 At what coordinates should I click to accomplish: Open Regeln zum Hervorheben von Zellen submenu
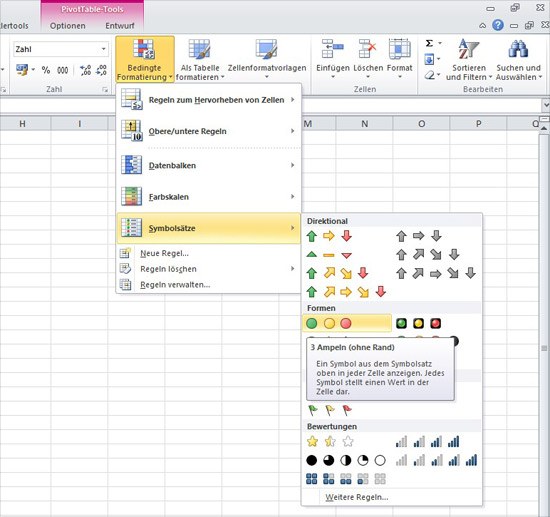[208, 100]
